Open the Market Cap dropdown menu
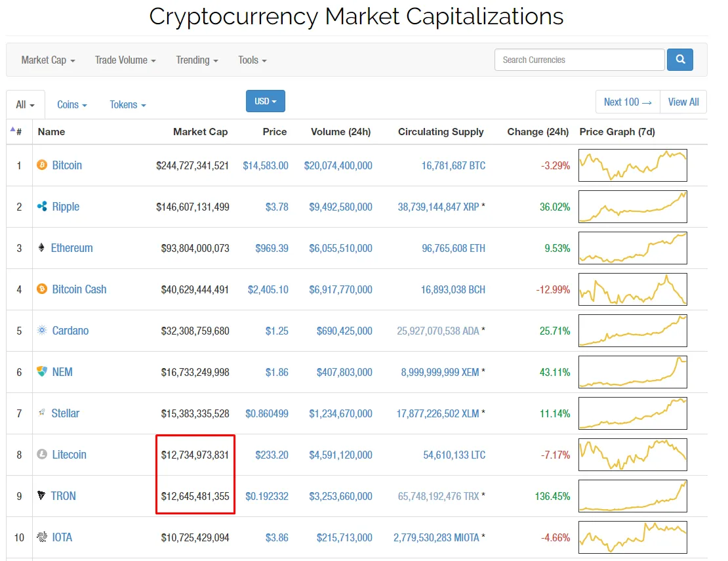Image resolution: width=728 pixels, height=561 pixels. pyautogui.click(x=48, y=60)
